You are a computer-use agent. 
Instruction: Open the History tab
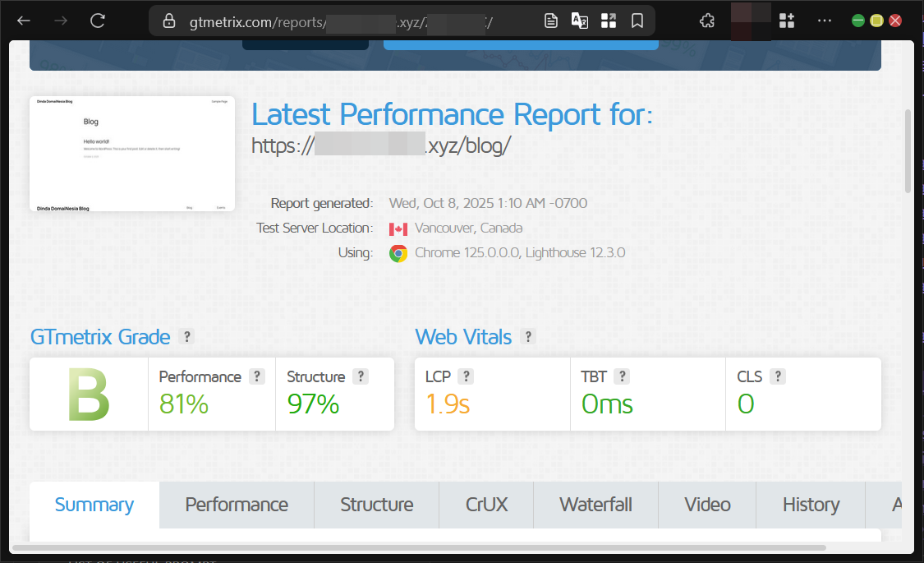tap(811, 505)
